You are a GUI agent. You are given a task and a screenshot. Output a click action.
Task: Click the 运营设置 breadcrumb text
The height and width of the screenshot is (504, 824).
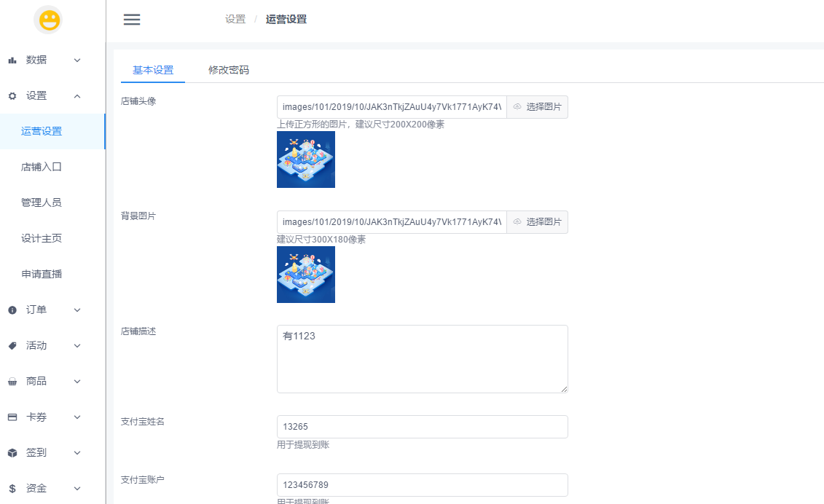click(x=286, y=20)
